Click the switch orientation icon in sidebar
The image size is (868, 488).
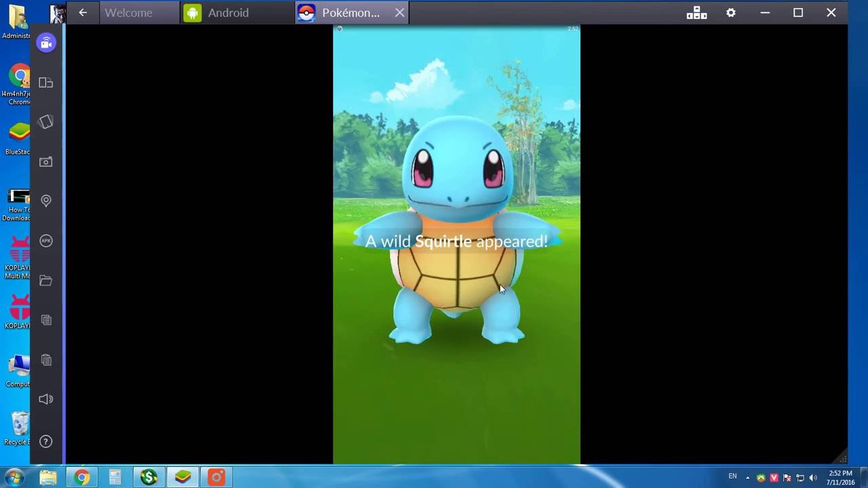(46, 83)
